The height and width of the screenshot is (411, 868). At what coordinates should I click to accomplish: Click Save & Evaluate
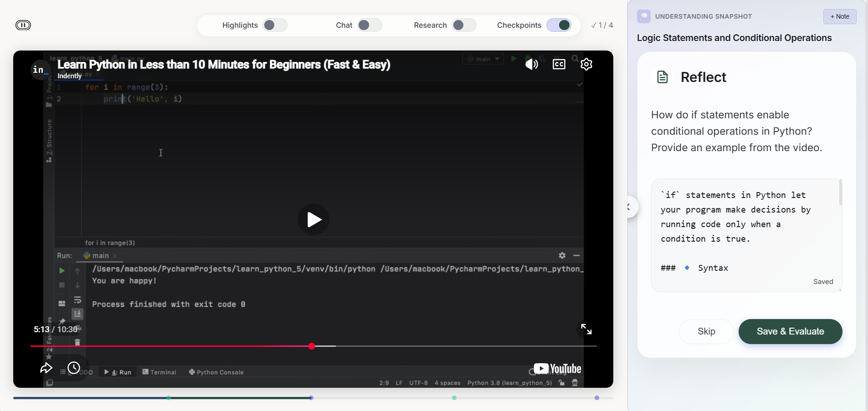(x=790, y=331)
